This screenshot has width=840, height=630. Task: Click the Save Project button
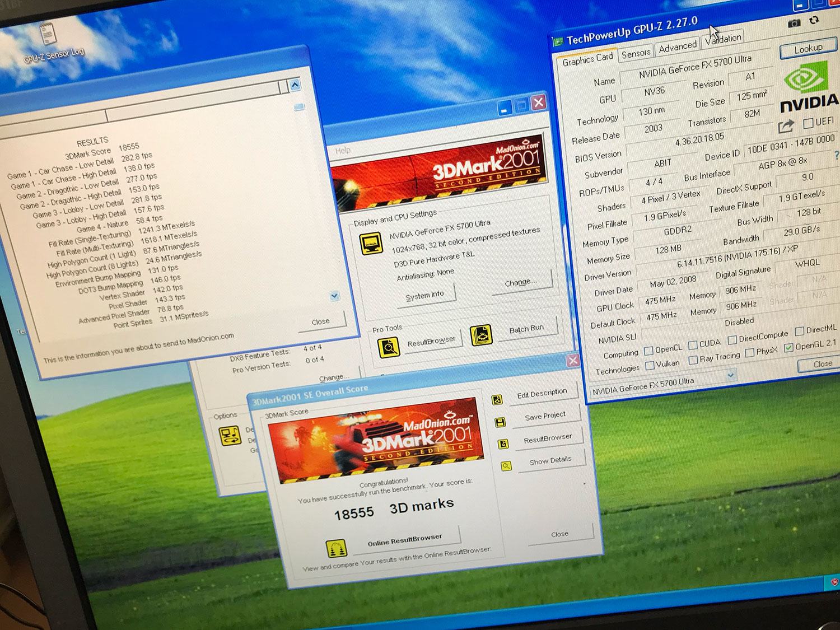click(x=545, y=416)
